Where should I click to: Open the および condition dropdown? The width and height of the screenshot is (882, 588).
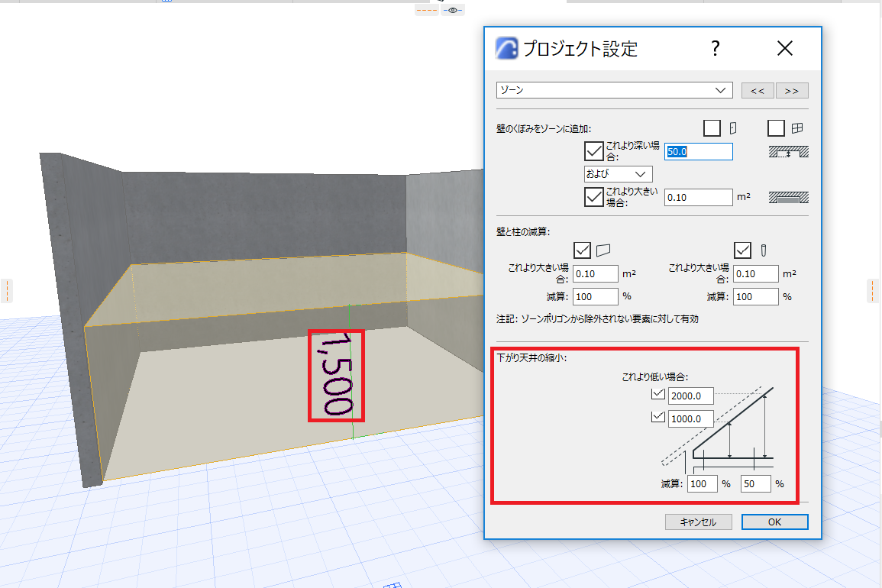point(619,174)
